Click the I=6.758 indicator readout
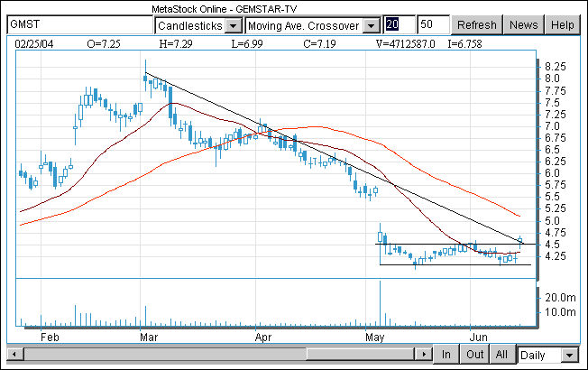The image size is (588, 370). pyautogui.click(x=464, y=44)
